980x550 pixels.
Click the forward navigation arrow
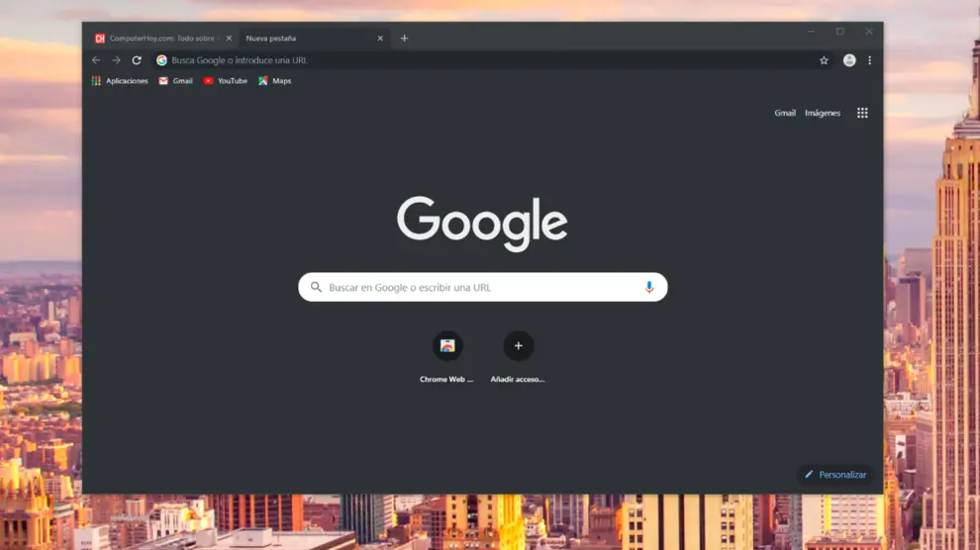(x=116, y=60)
